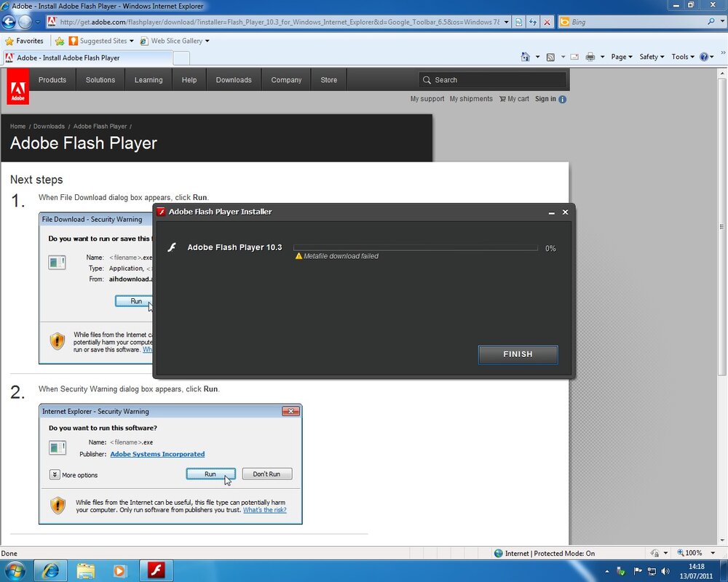The width and height of the screenshot is (728, 582).
Task: Click the Compatibility View icon in the address bar
Action: [518, 22]
